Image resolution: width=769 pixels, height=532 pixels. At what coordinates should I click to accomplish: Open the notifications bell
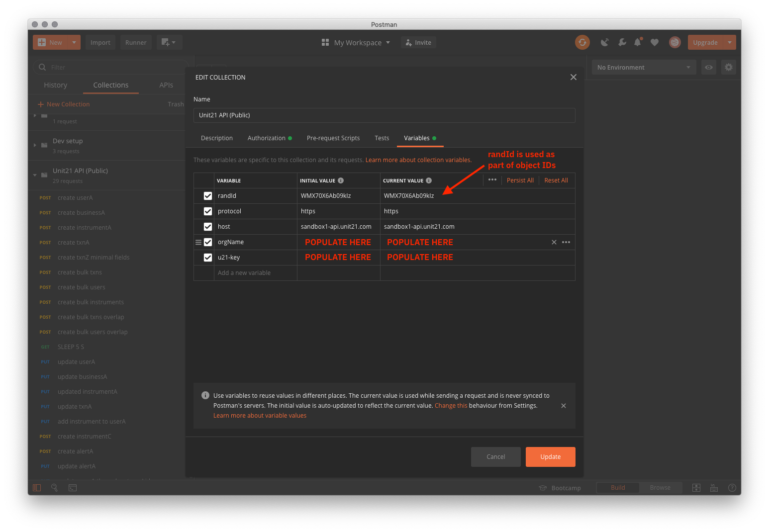click(x=638, y=42)
